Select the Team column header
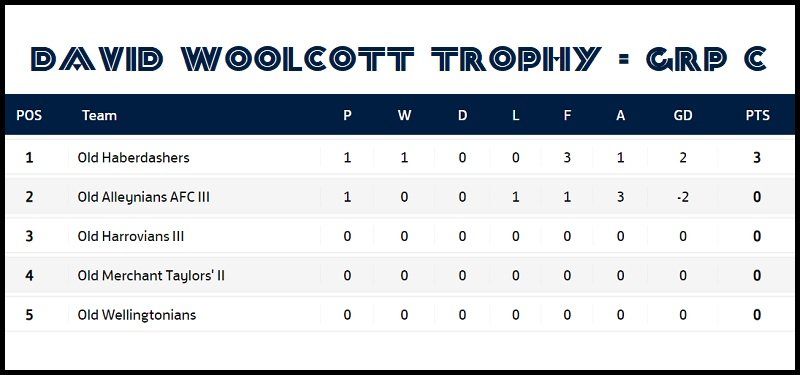Screen dimensions: 800x375 99,115
